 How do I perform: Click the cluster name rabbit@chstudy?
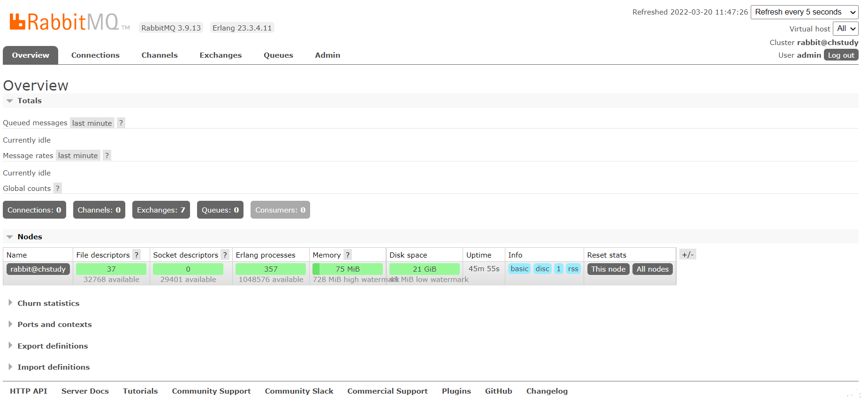point(828,42)
